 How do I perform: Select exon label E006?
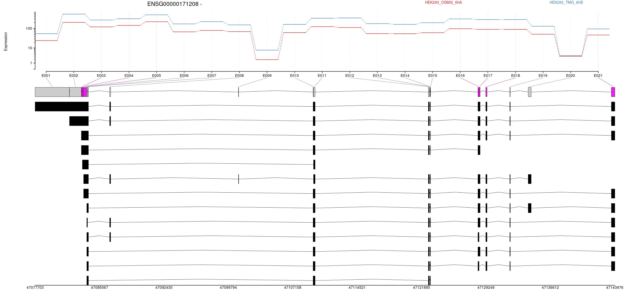point(184,76)
